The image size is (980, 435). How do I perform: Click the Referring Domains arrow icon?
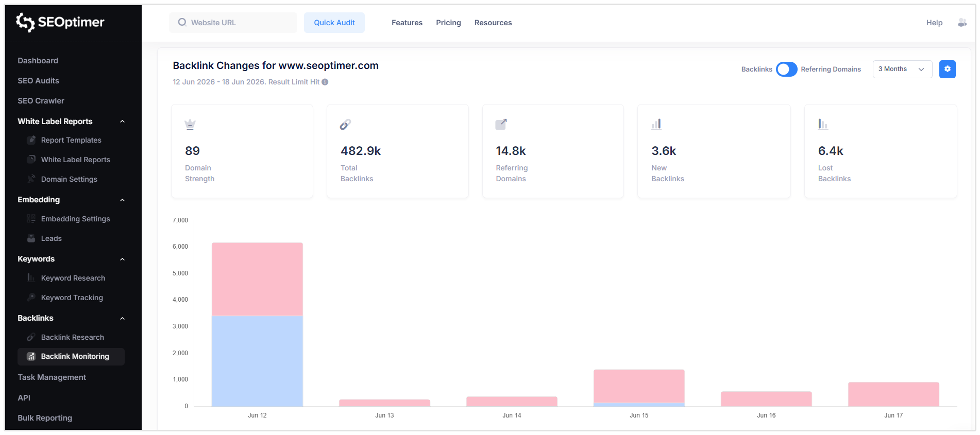[501, 124]
